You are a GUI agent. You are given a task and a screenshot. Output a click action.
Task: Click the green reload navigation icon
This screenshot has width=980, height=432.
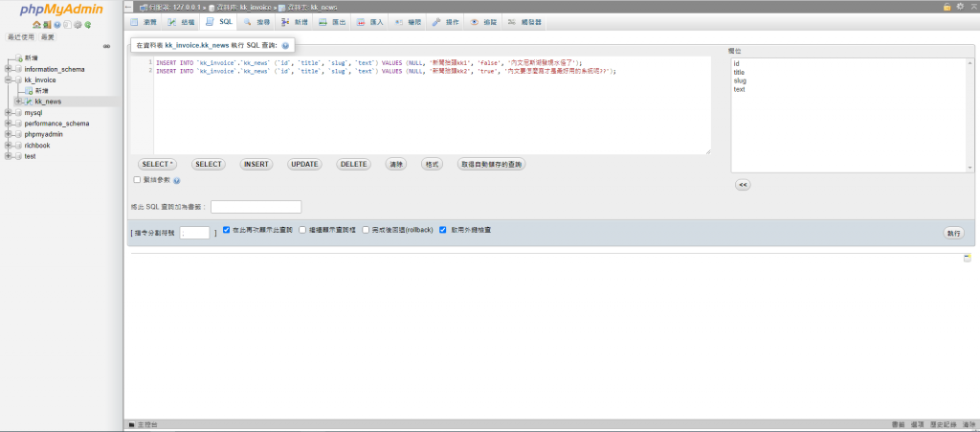pyautogui.click(x=88, y=25)
